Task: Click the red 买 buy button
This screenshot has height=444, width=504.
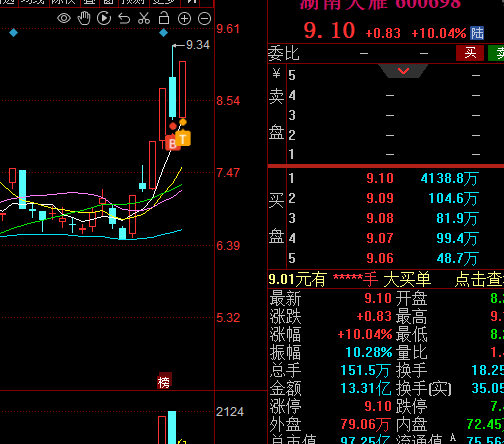Action: (x=470, y=53)
